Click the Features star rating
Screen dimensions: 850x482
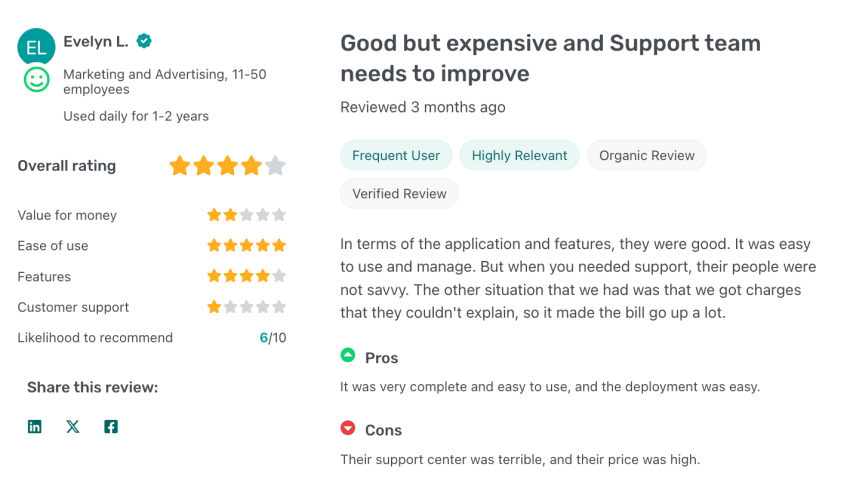pos(246,277)
